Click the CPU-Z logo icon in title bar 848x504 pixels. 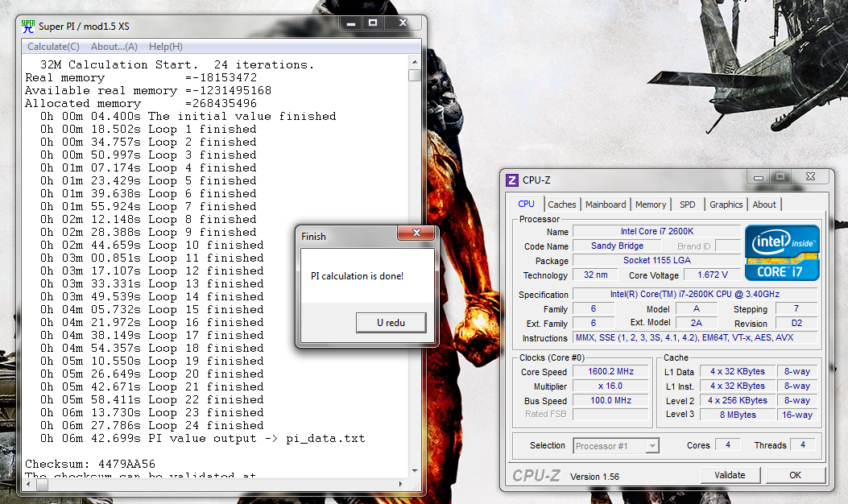point(511,180)
